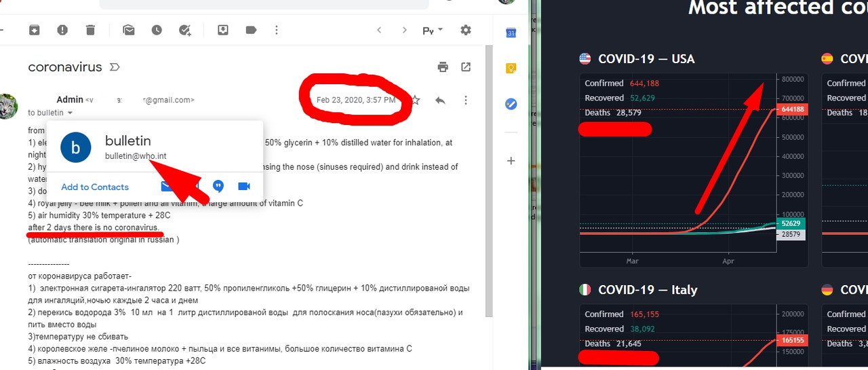Image resolution: width=868 pixels, height=370 pixels.
Task: Click USA Recovered value 52,629
Action: 644,98
